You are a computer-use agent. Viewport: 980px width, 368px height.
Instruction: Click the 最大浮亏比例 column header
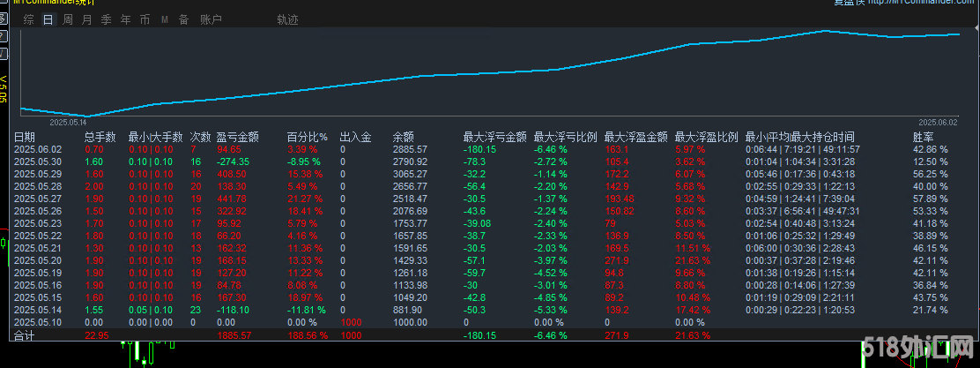pos(565,137)
